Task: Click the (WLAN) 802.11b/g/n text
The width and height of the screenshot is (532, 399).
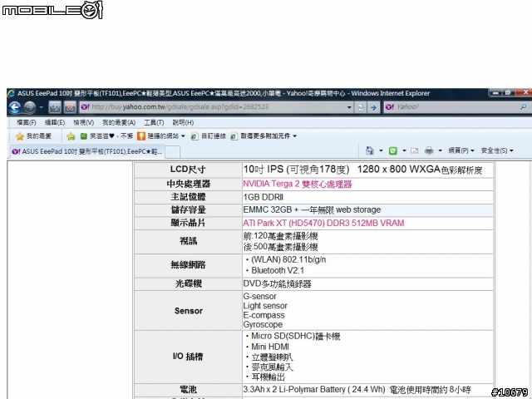Action: click(288, 259)
